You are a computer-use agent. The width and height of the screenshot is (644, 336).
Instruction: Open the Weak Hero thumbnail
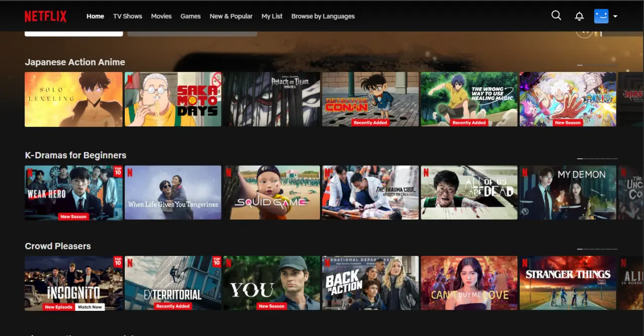pos(73,192)
